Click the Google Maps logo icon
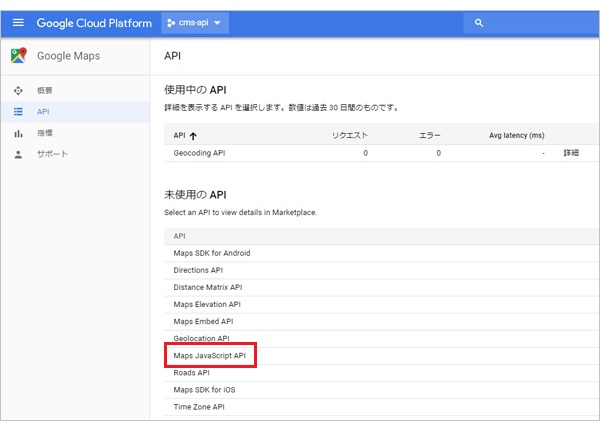 point(19,55)
